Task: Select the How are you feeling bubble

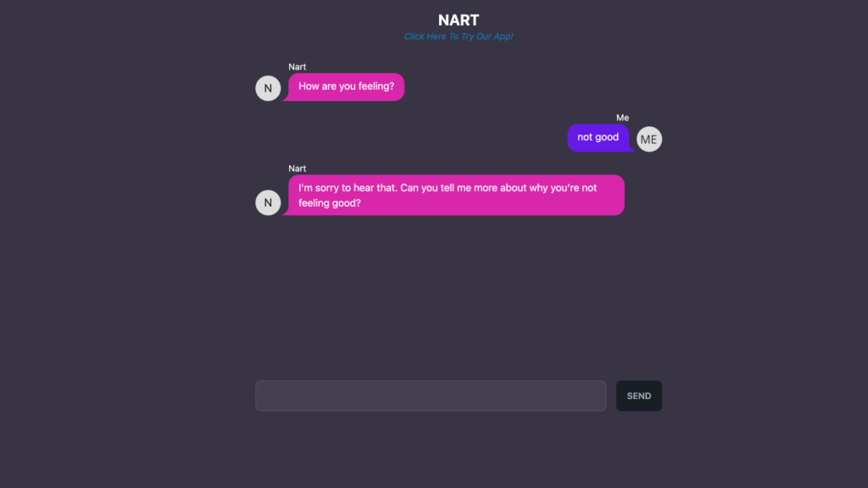Action: (346, 87)
